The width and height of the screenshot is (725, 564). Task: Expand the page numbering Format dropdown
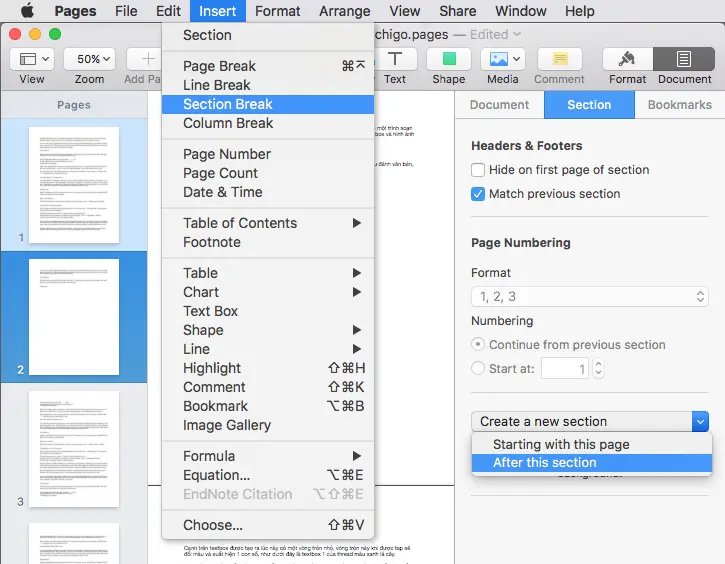[589, 297]
